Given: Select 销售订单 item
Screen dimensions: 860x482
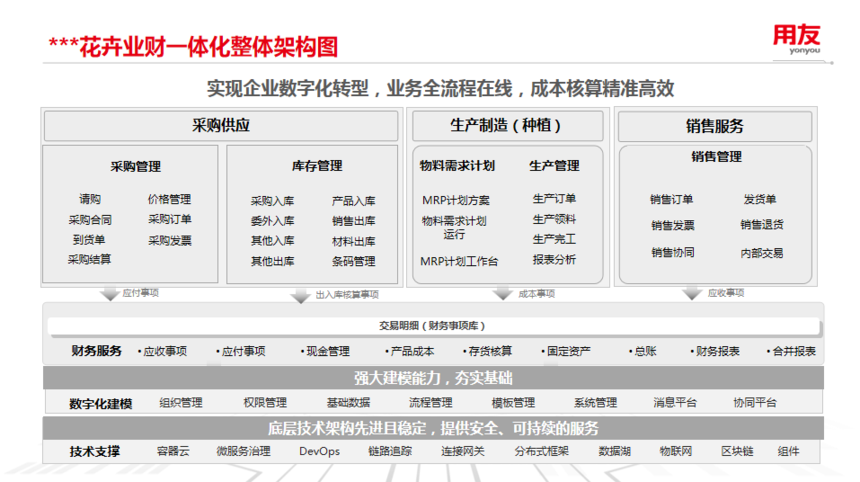Looking at the screenshot, I should (x=672, y=199).
